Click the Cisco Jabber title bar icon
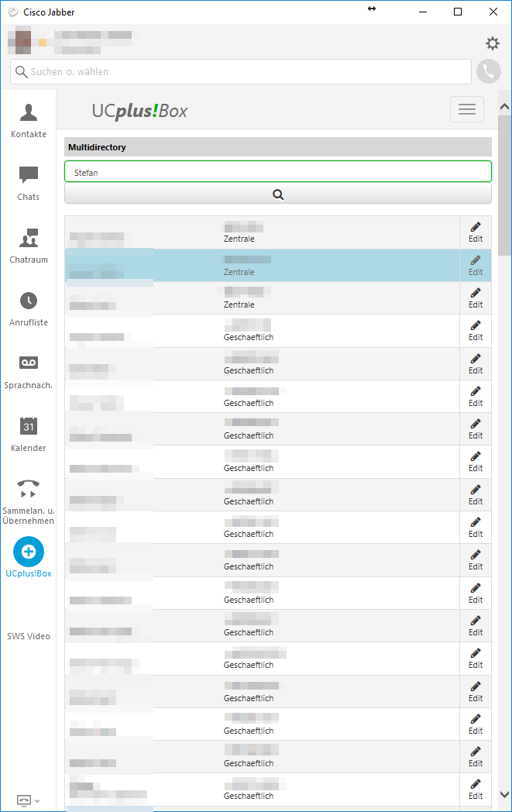Screen dimensions: 512x812 pyautogui.click(x=13, y=12)
